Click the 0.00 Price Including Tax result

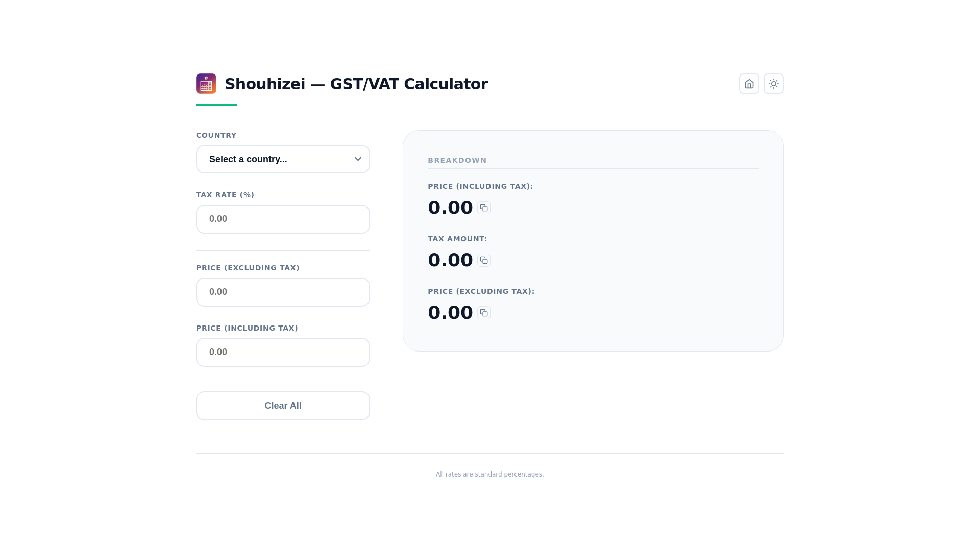pyautogui.click(x=450, y=208)
